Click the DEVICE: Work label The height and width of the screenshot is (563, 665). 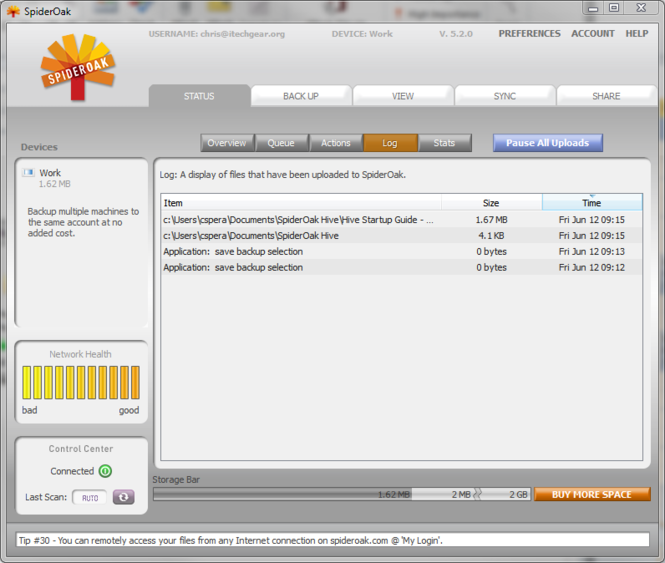click(362, 34)
